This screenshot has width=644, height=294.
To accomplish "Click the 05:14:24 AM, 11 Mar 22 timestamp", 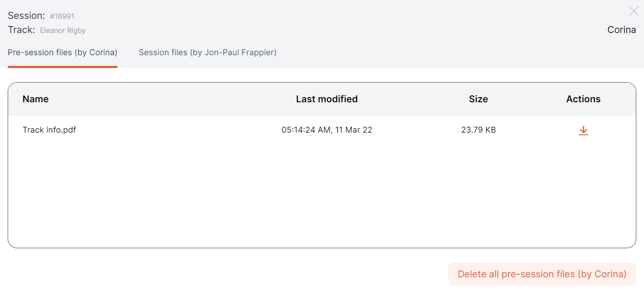I will click(327, 130).
